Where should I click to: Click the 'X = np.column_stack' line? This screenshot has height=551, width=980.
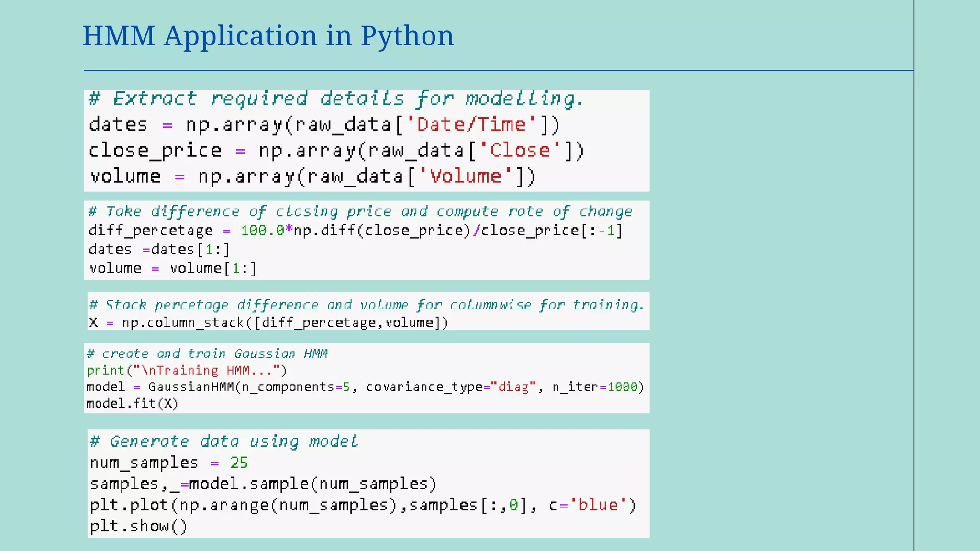click(x=268, y=323)
